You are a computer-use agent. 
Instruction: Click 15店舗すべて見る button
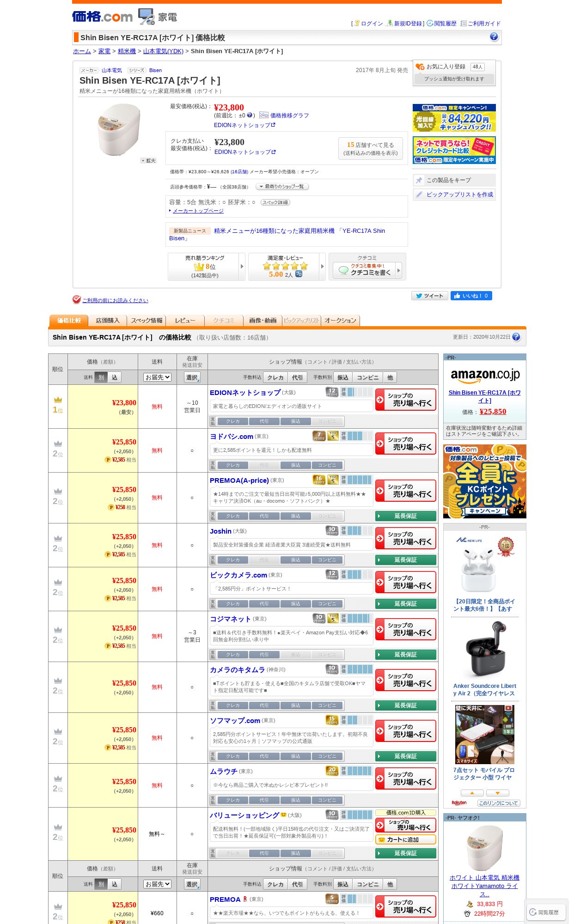371,149
